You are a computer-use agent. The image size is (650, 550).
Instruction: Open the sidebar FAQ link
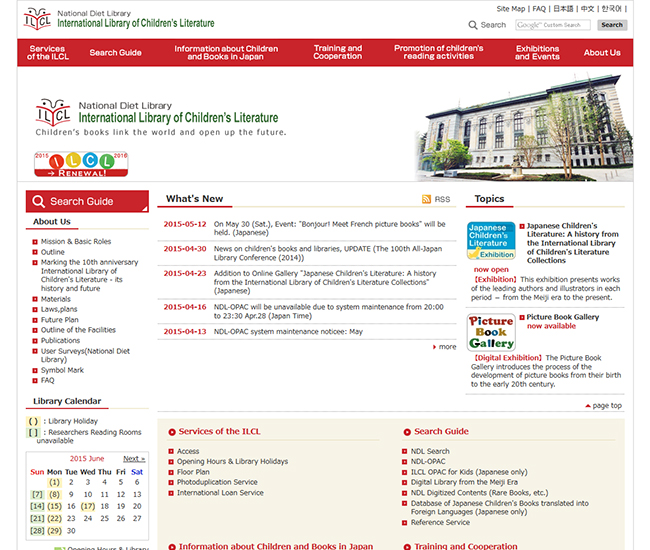pyautogui.click(x=47, y=380)
